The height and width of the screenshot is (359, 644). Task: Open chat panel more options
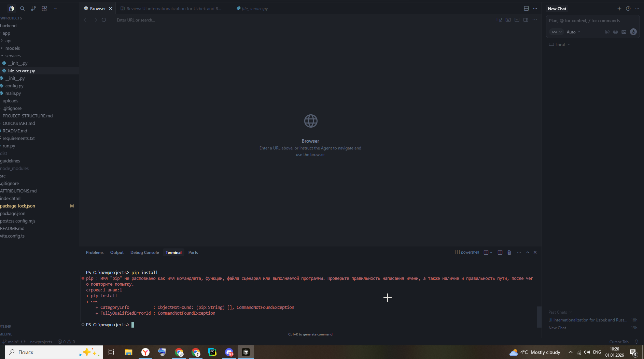[x=637, y=9]
